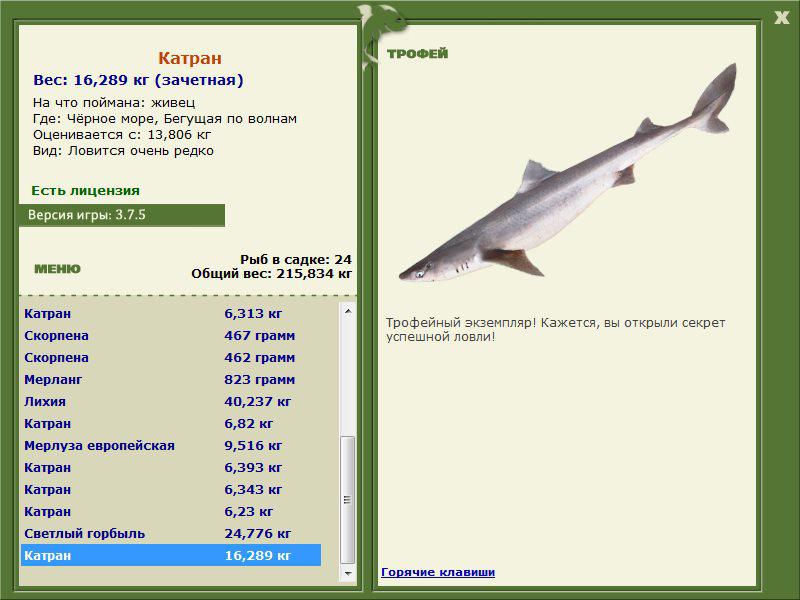
Task: Select the Мерлуза европейская 9,516 кг row
Action: (x=171, y=445)
